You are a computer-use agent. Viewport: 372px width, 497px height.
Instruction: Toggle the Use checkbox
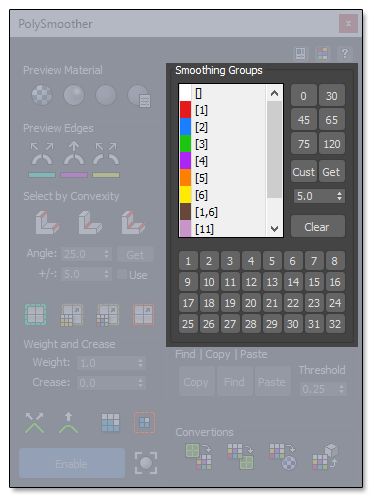point(122,274)
